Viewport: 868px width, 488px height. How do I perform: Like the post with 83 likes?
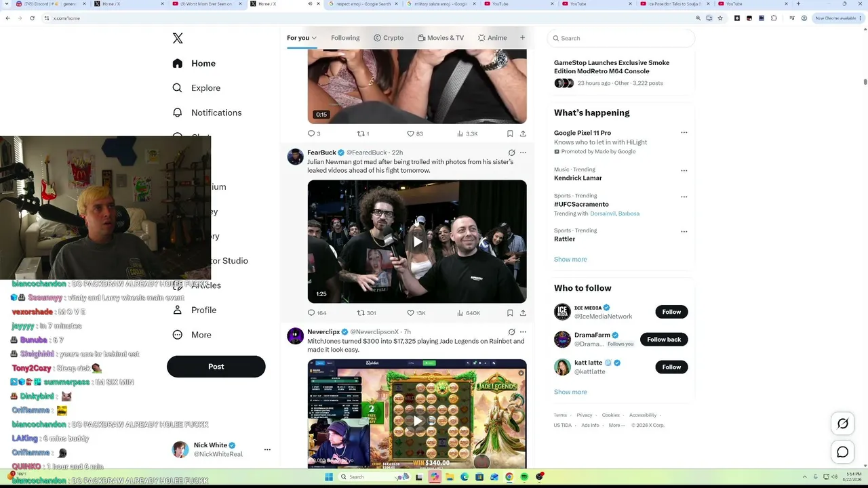pyautogui.click(x=414, y=134)
